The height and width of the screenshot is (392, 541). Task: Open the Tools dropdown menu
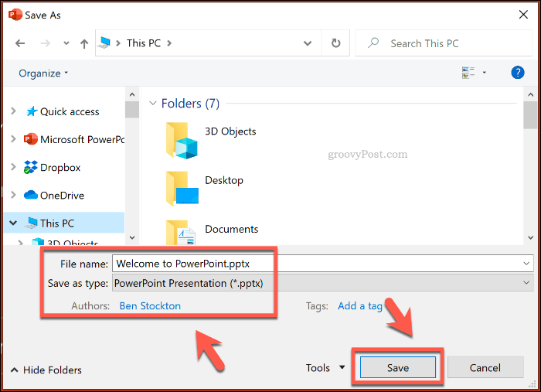tap(325, 368)
